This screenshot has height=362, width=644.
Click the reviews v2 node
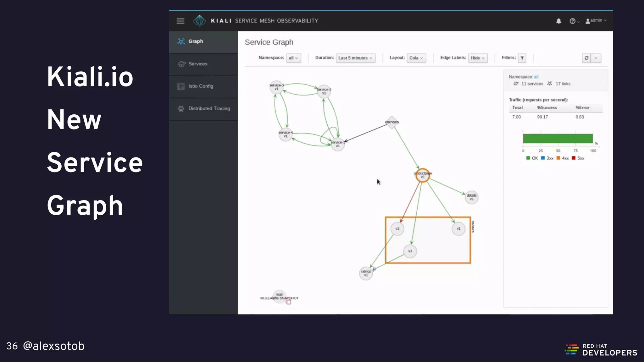397,229
